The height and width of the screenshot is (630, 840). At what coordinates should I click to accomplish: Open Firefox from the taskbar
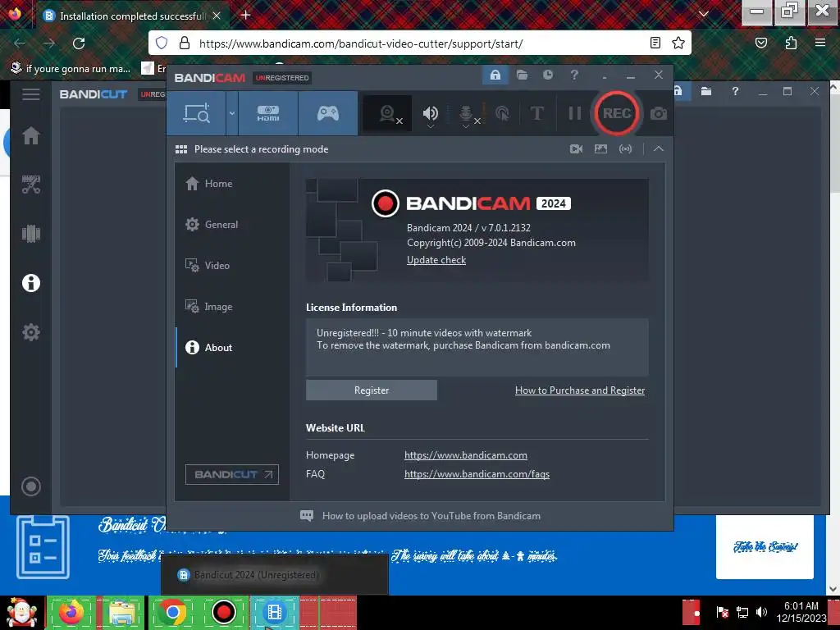(x=71, y=612)
